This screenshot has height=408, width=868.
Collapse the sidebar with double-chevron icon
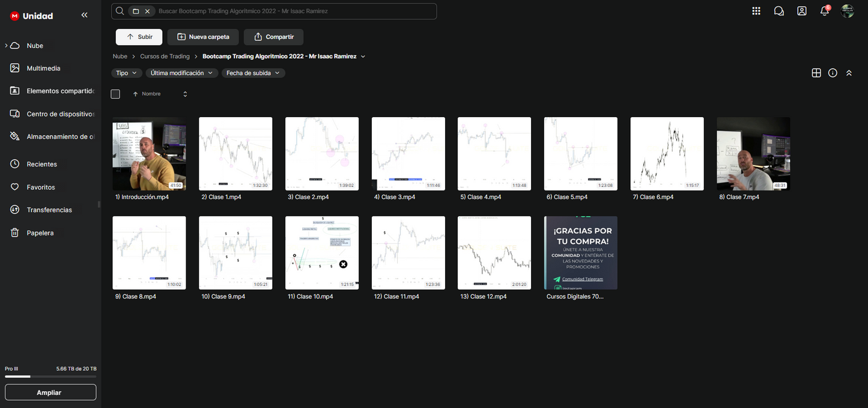click(84, 15)
